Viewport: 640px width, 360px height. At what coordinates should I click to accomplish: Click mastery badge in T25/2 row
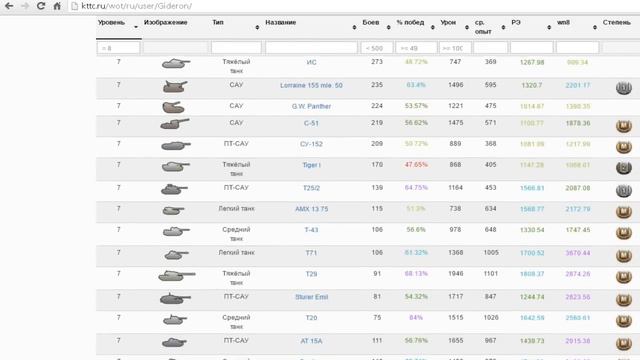(x=624, y=190)
